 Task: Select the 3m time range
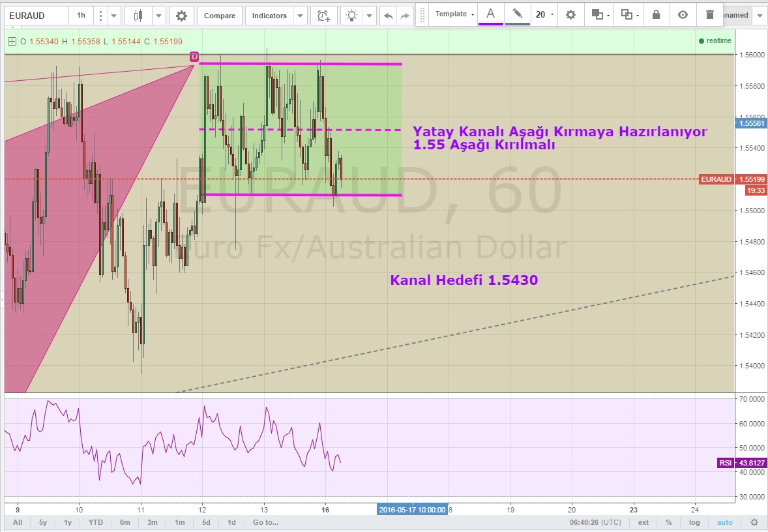152,522
